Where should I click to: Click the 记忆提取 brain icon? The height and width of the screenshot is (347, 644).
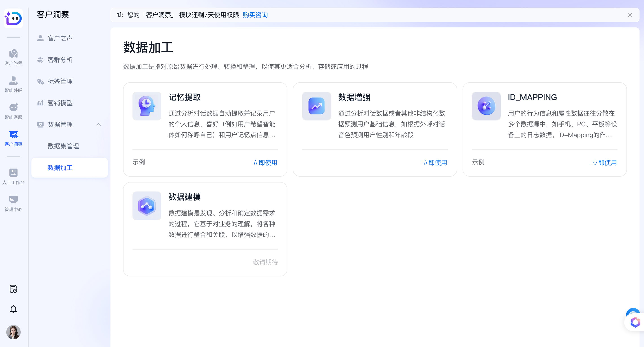click(x=147, y=106)
